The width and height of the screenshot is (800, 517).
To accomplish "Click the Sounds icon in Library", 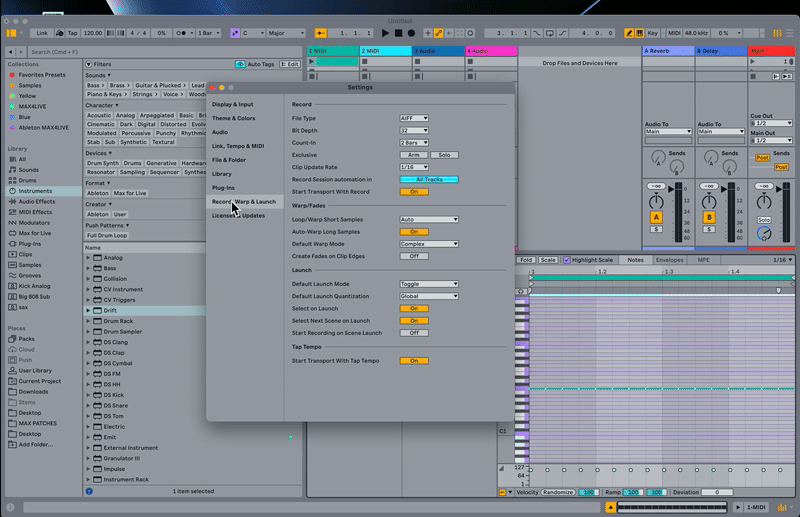I will [12, 170].
